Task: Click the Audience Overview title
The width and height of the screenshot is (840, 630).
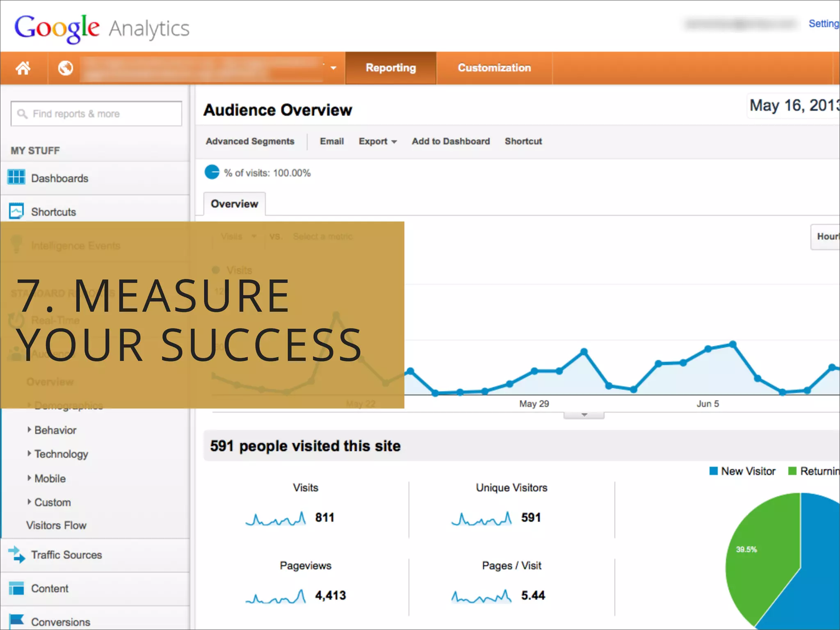Action: pos(278,110)
